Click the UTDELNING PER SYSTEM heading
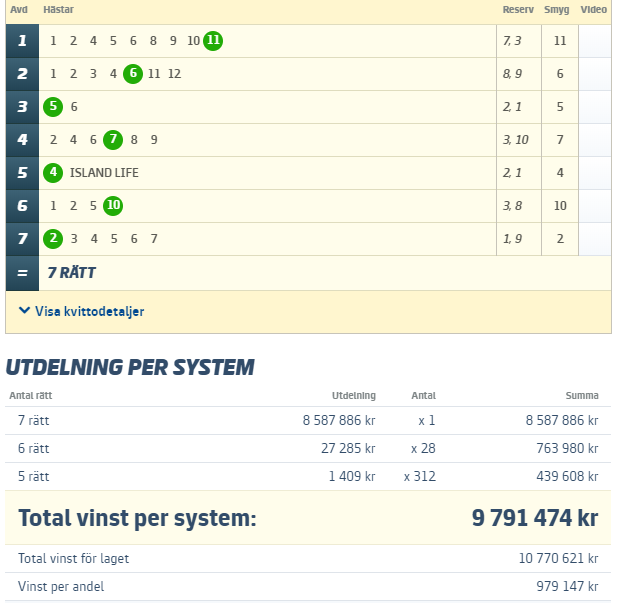This screenshot has height=603, width=618. pos(130,367)
